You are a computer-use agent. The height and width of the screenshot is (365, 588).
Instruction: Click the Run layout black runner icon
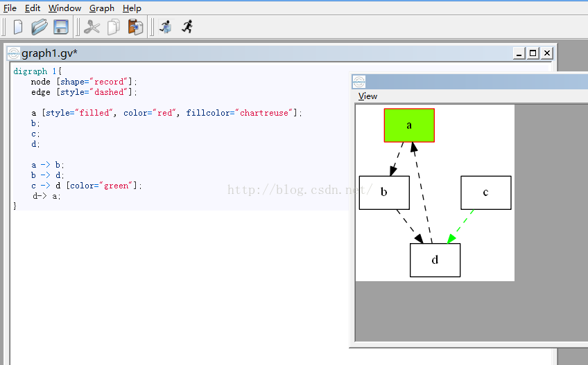tap(187, 26)
